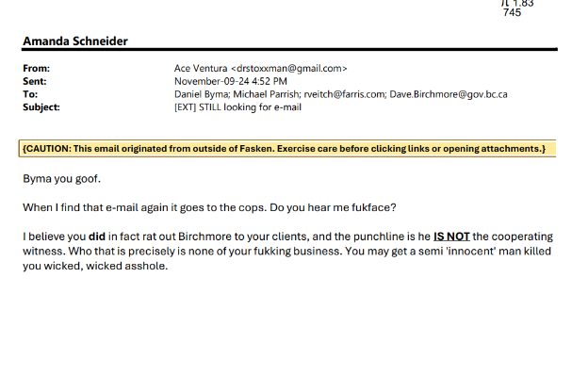Click the yellow external email caution banner
The image size is (572, 392).
[x=284, y=149]
